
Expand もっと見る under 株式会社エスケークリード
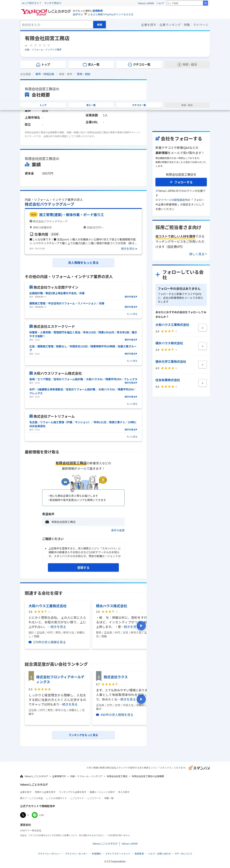pos(132,361)
